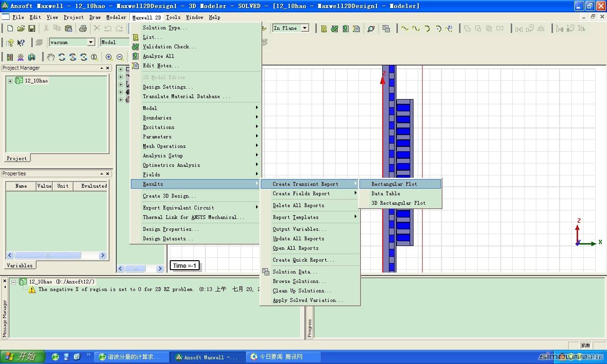Click the toolbar Edit Notes icon
The height and width of the screenshot is (364, 607).
pyautogui.click(x=356, y=28)
